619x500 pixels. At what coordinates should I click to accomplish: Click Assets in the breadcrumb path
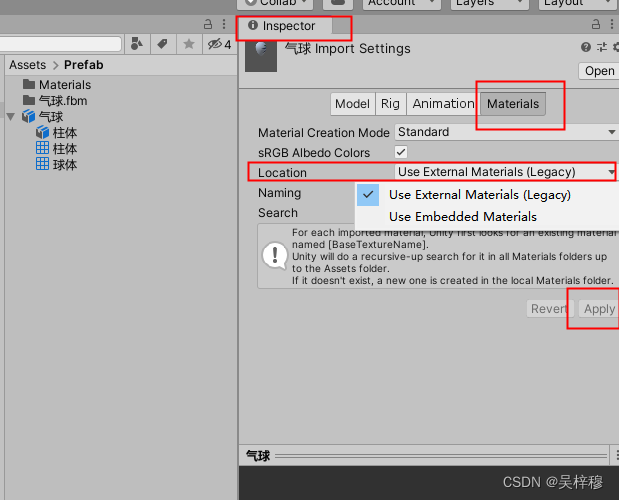click(x=28, y=65)
